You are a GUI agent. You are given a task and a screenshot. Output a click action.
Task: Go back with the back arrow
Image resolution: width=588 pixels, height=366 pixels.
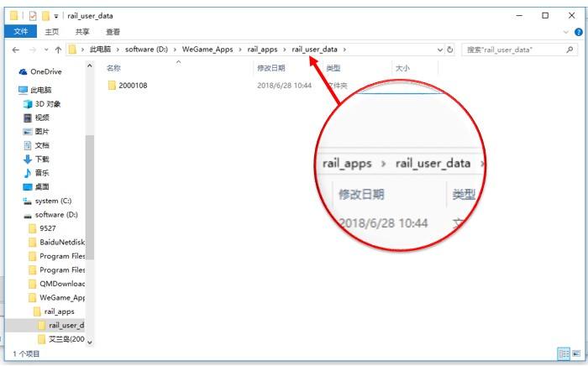[x=16, y=50]
